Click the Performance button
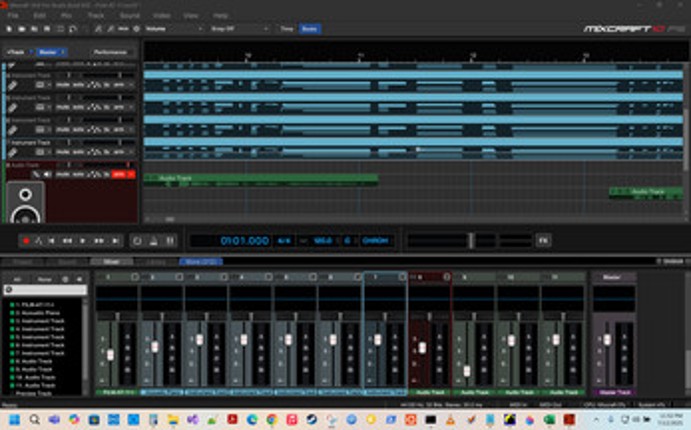691x430 pixels. pyautogui.click(x=110, y=52)
